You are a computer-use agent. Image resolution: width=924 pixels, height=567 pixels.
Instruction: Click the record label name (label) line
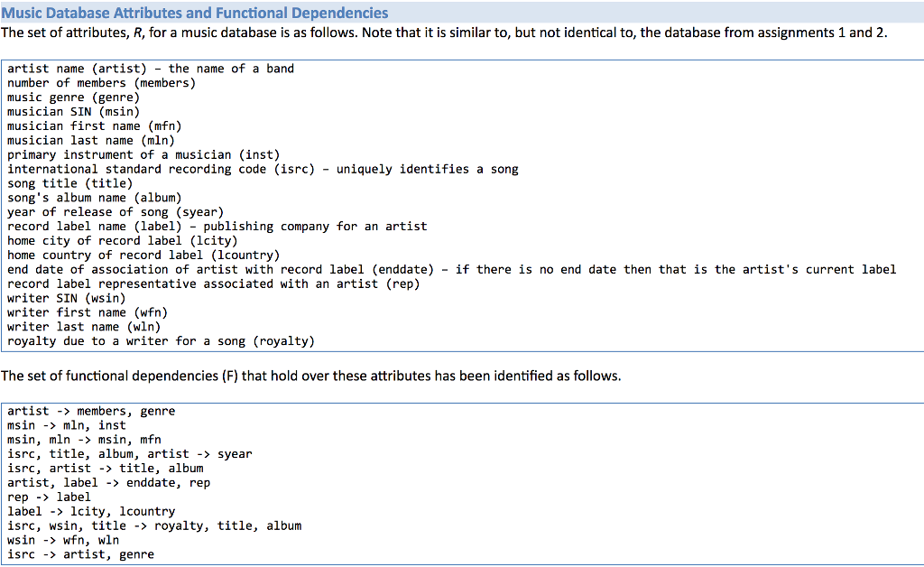[217, 226]
